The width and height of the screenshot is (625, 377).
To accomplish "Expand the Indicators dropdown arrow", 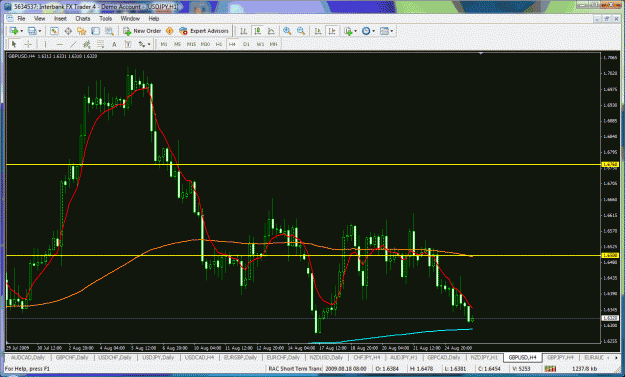I will pyautogui.click(x=355, y=31).
